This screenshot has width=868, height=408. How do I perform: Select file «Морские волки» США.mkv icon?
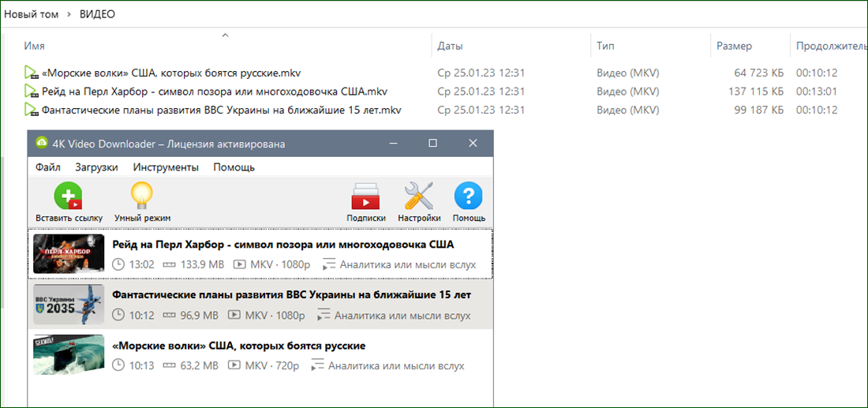click(31, 73)
